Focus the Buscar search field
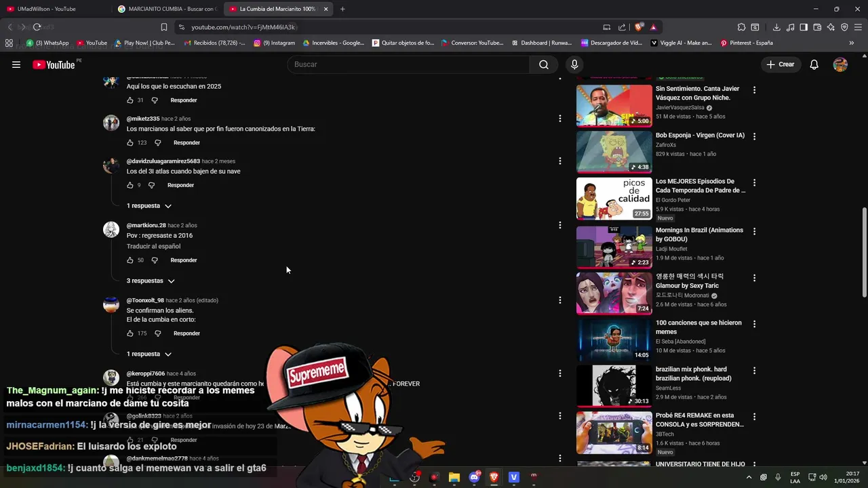868x488 pixels. [x=408, y=64]
